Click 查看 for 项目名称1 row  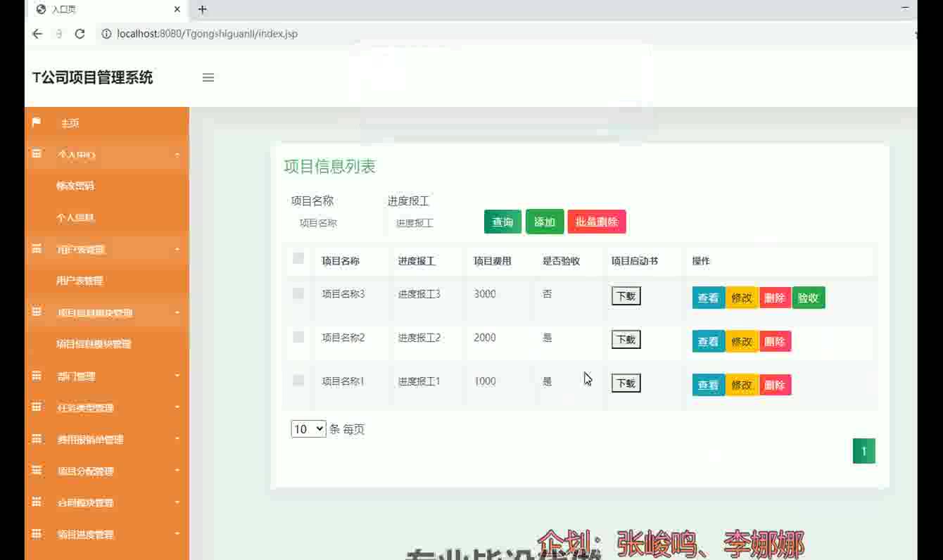(x=708, y=385)
